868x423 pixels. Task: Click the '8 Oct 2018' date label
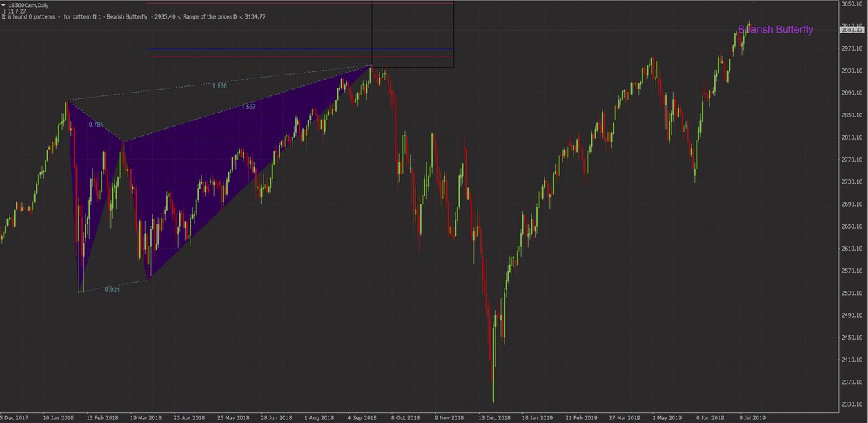[x=406, y=418]
